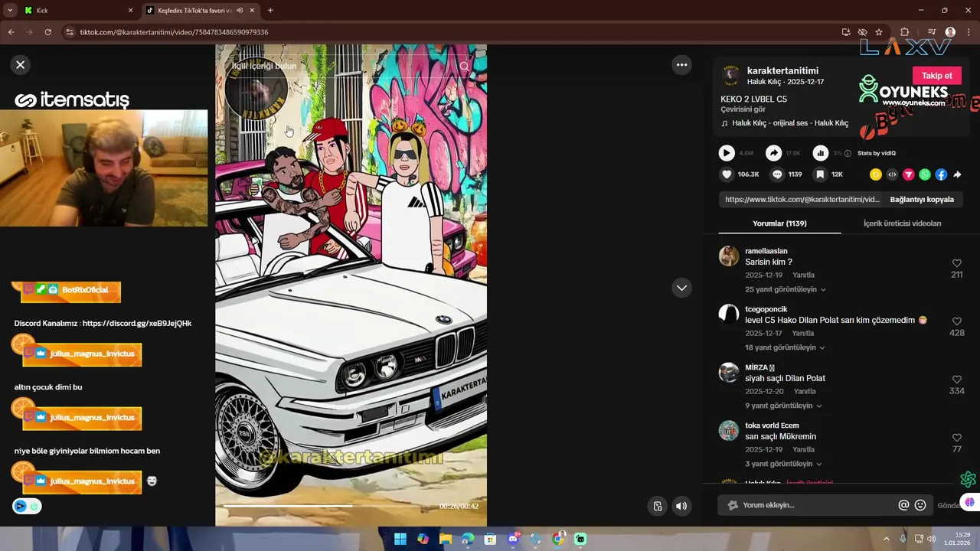Reply to MİRZA's comment via 'Yanıtla'
Image resolution: width=980 pixels, height=551 pixels.
(805, 391)
